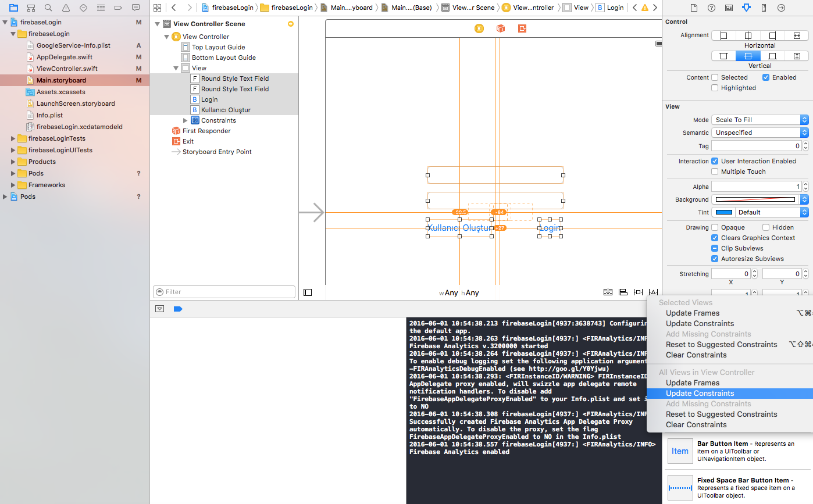Open the Test navigator diamond icon

83,8
